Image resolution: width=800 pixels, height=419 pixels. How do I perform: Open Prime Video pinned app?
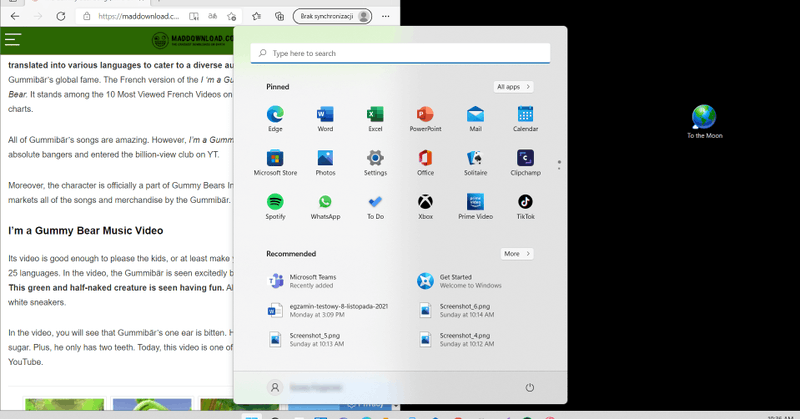[x=475, y=207]
